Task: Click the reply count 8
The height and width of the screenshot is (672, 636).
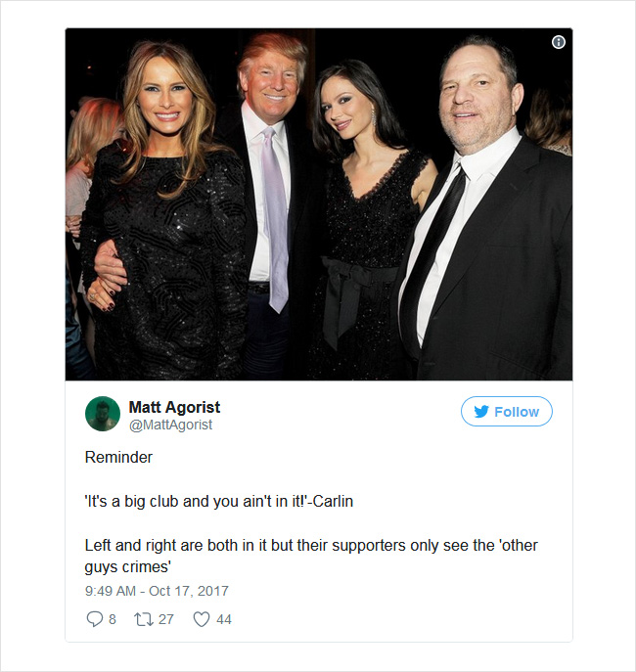Action: tap(113, 619)
